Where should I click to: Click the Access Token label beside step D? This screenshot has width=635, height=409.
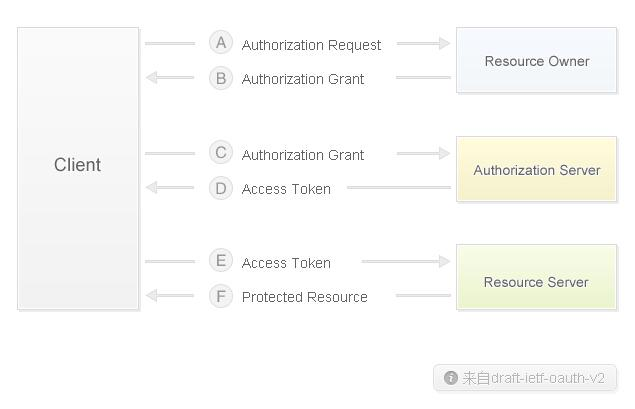pos(286,189)
